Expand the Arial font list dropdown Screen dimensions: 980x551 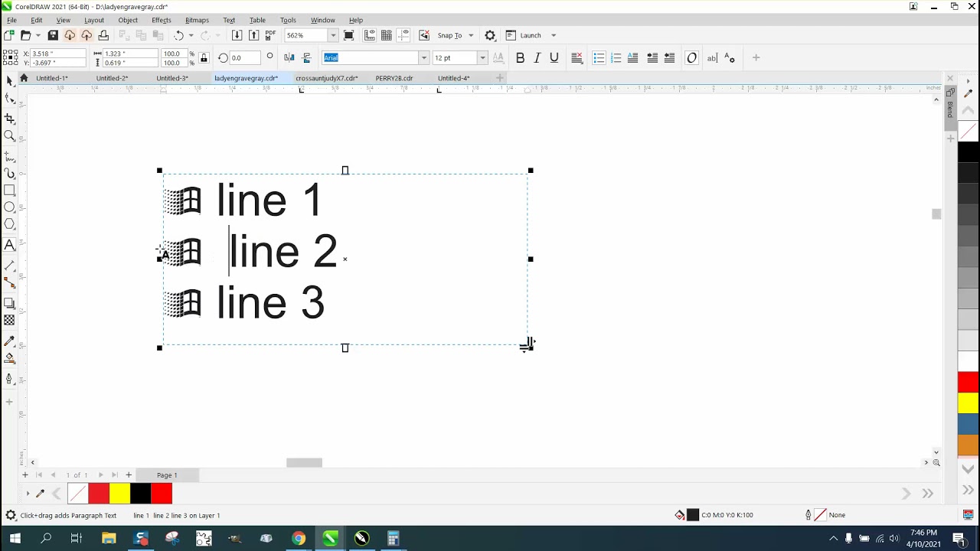tap(423, 58)
